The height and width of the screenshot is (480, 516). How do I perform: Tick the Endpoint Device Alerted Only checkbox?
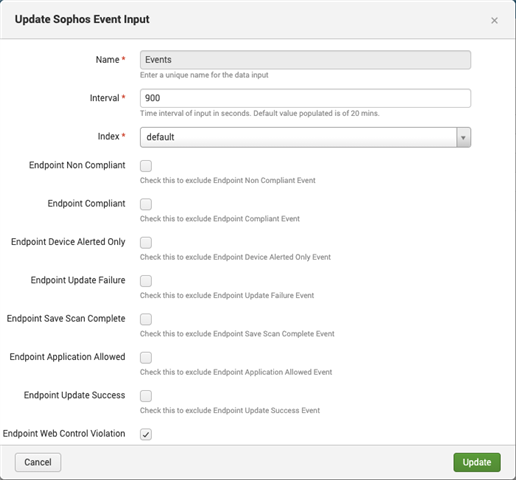[146, 242]
